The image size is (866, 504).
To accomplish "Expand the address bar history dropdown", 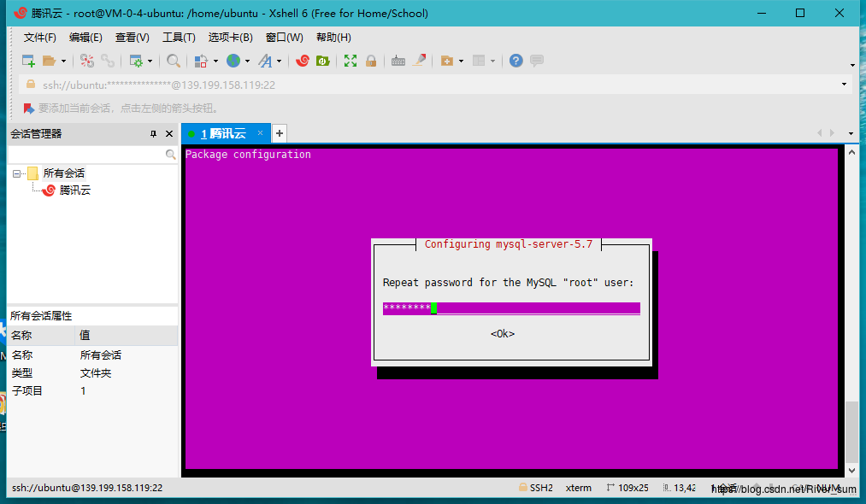I will tap(844, 85).
